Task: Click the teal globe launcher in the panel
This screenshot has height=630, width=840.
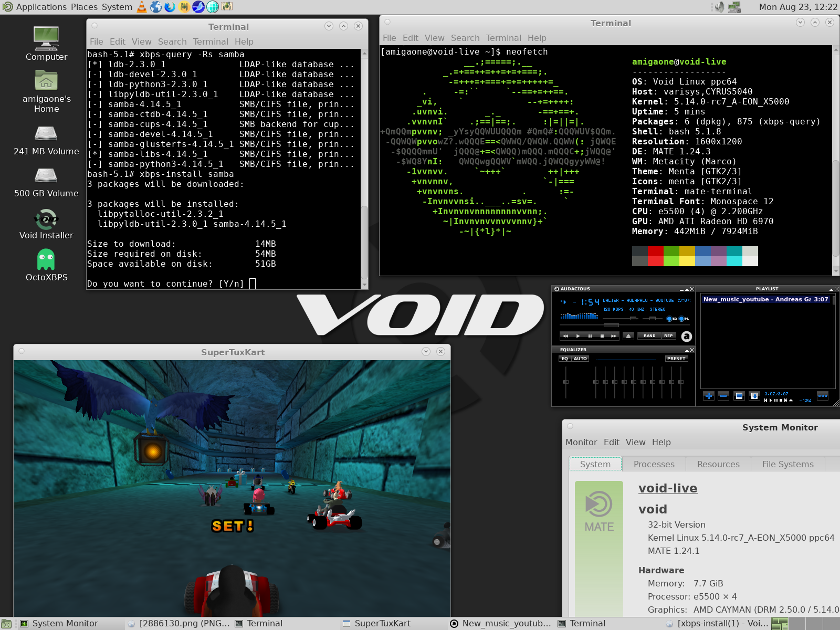Action: [x=213, y=7]
